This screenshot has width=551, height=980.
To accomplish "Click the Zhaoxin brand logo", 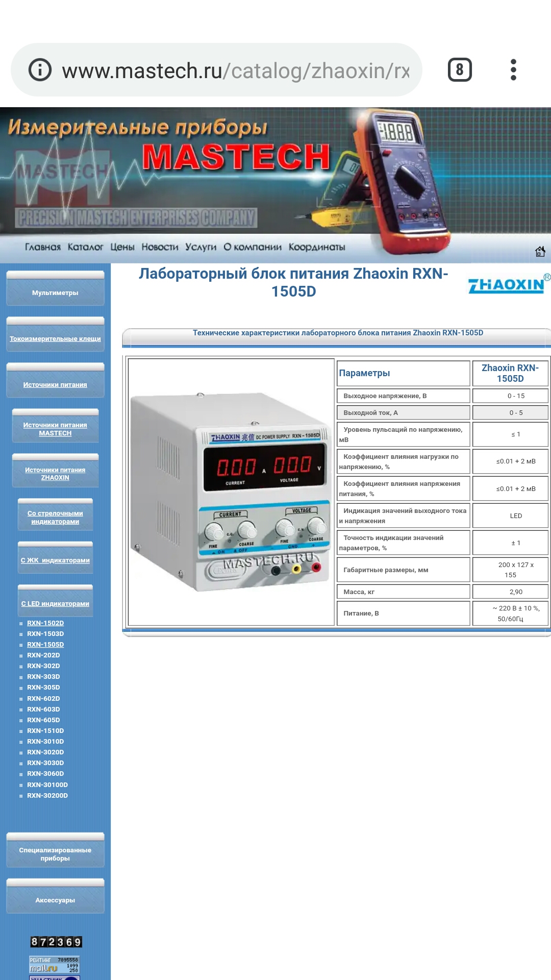I will (509, 284).
